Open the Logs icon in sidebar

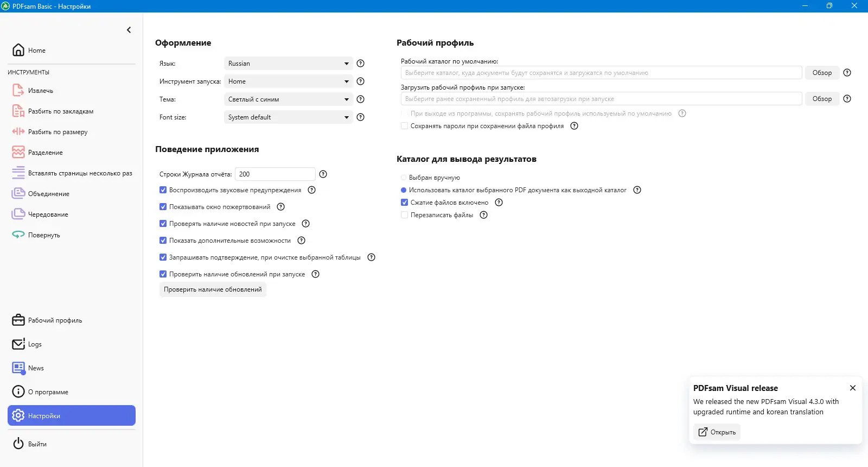coord(18,344)
